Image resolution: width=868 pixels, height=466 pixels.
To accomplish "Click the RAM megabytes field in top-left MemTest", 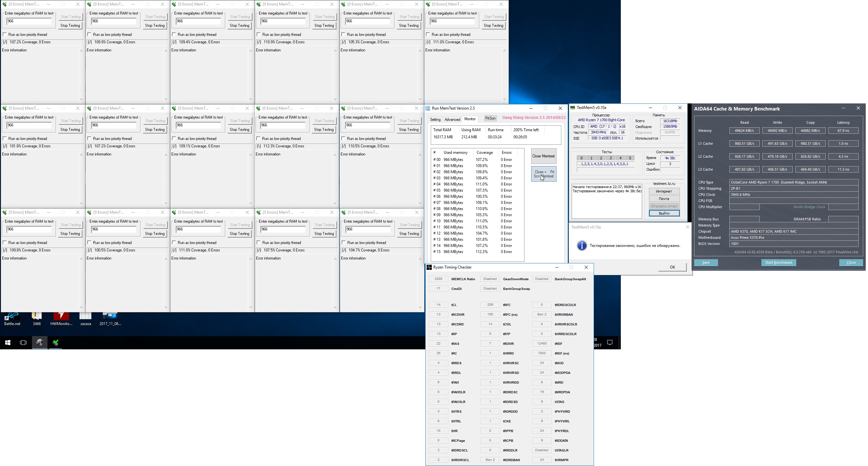I will point(29,21).
